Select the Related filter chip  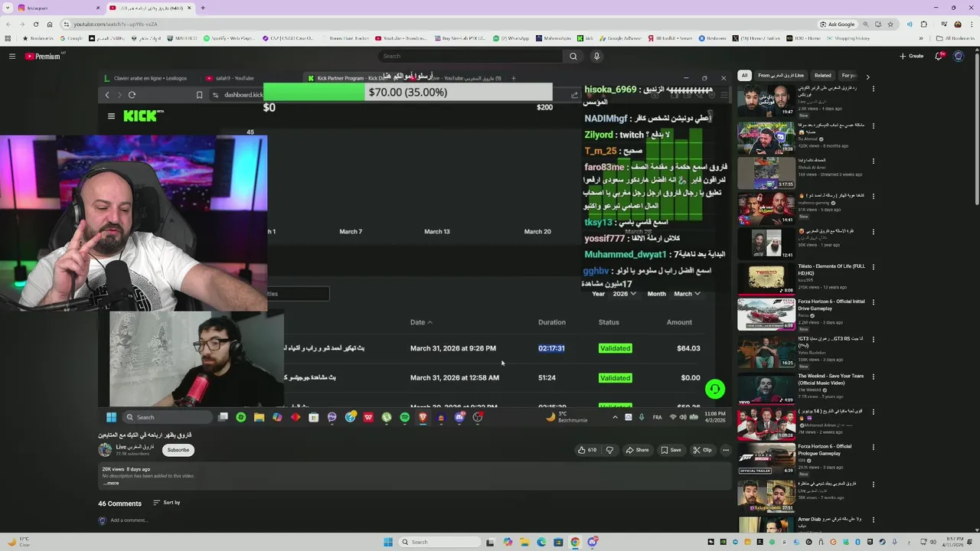[822, 76]
